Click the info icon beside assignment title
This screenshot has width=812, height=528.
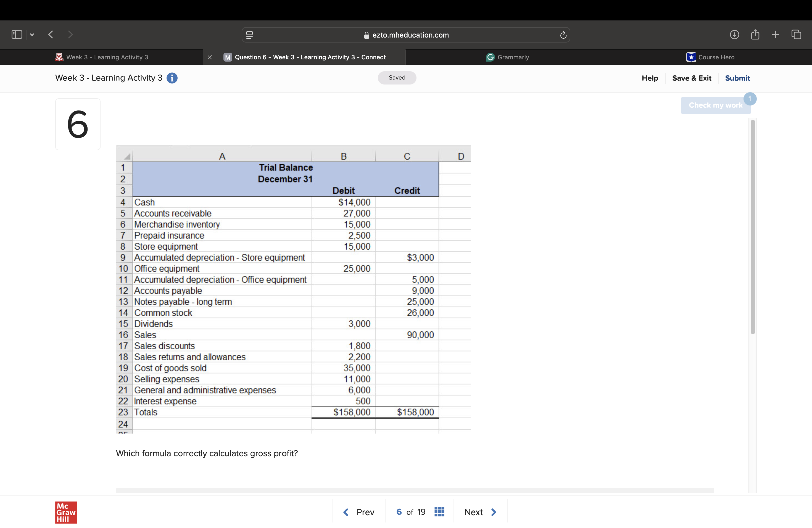pyautogui.click(x=172, y=78)
